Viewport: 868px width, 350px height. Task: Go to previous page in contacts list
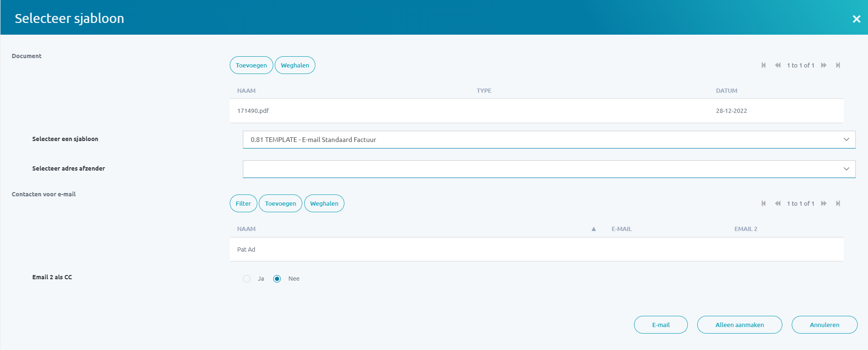point(777,203)
